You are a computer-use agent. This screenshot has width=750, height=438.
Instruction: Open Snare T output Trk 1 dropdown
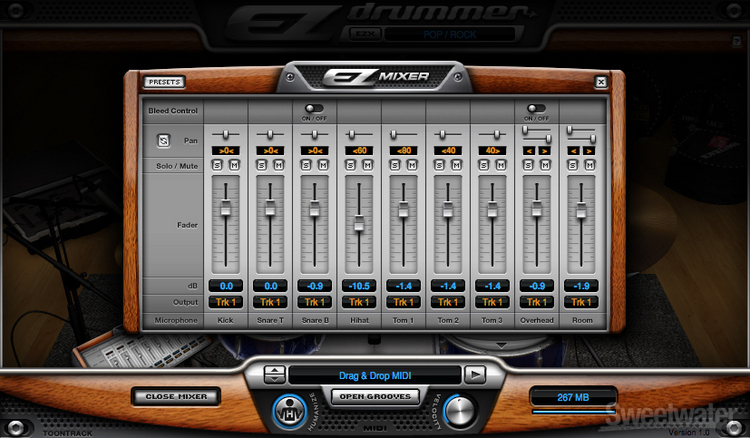tap(270, 302)
